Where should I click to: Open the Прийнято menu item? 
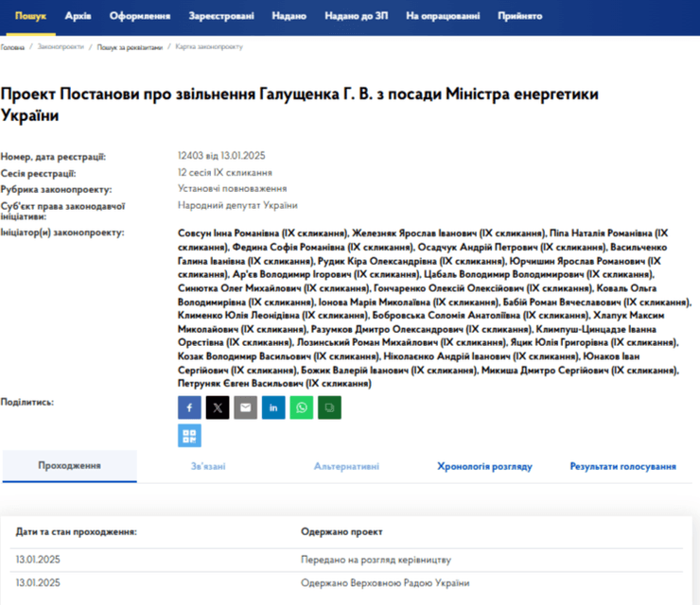coord(520,17)
